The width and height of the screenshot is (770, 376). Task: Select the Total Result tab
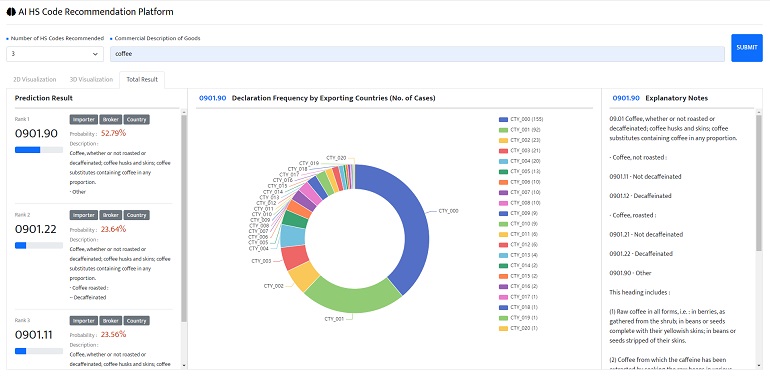142,80
